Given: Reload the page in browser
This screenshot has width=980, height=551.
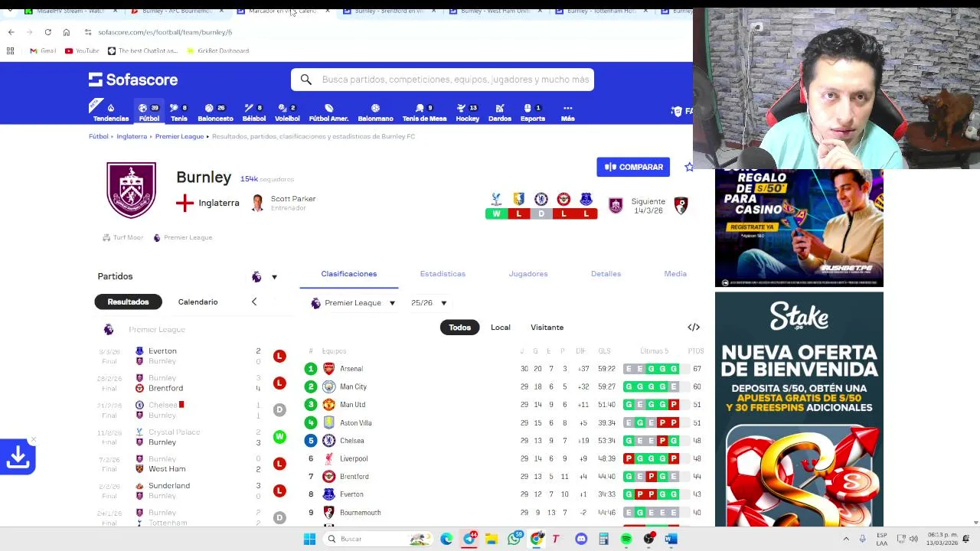Looking at the screenshot, I should (x=47, y=32).
